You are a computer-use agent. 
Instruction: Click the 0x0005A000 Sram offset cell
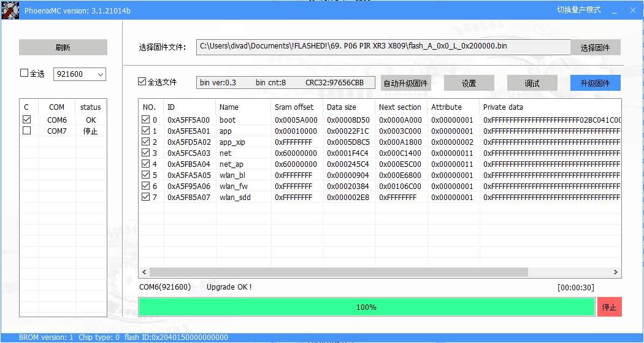[x=296, y=120]
